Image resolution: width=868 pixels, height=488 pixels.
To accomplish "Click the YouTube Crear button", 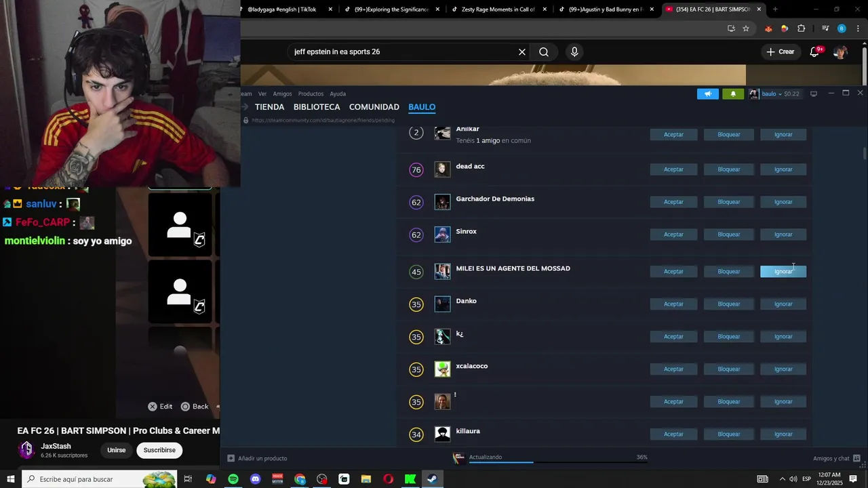I will (781, 52).
